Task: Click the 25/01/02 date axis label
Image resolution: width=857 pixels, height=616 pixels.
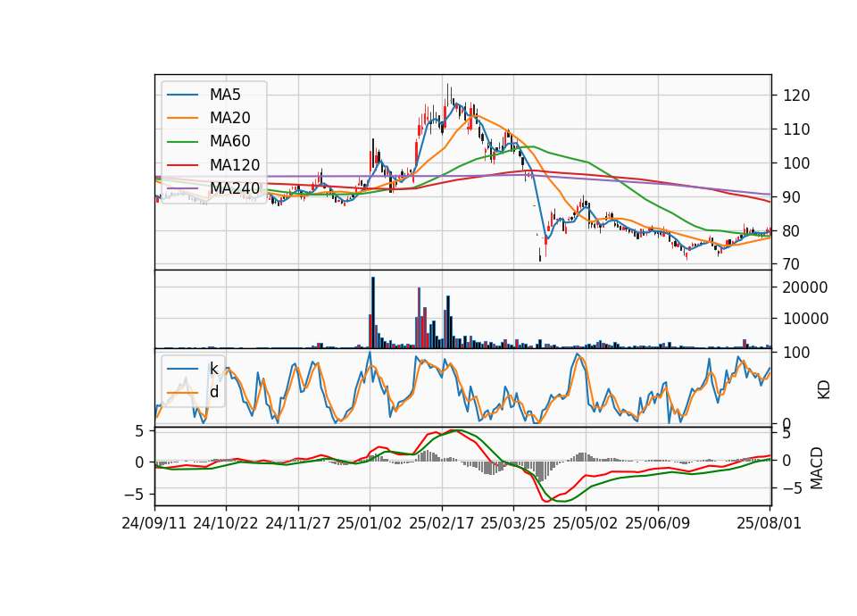Action: pos(370,523)
